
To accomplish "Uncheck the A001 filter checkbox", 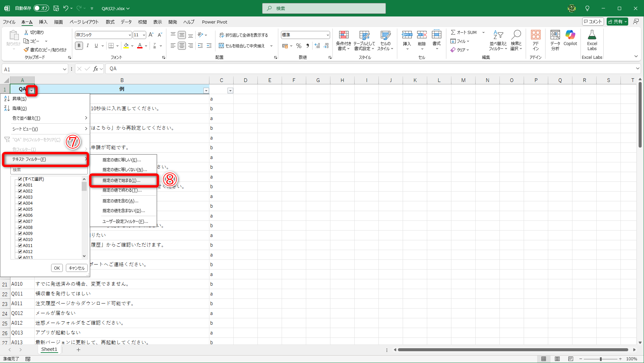I will [20, 185].
